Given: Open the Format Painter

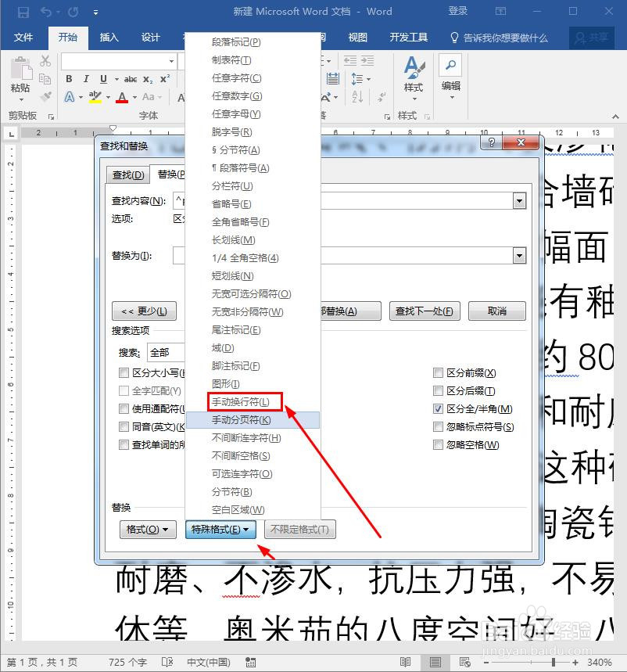Looking at the screenshot, I should tap(47, 95).
